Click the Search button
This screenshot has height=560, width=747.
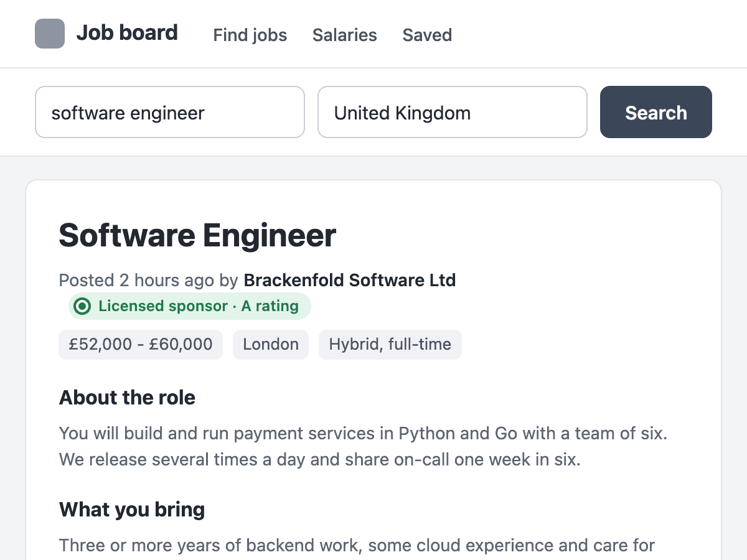[x=656, y=112]
